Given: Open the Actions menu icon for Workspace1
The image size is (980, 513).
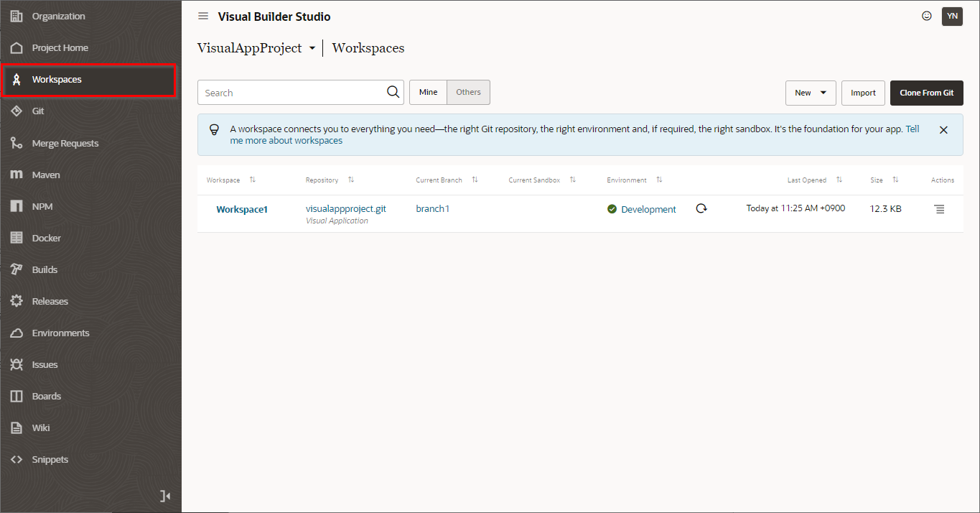Looking at the screenshot, I should click(939, 209).
